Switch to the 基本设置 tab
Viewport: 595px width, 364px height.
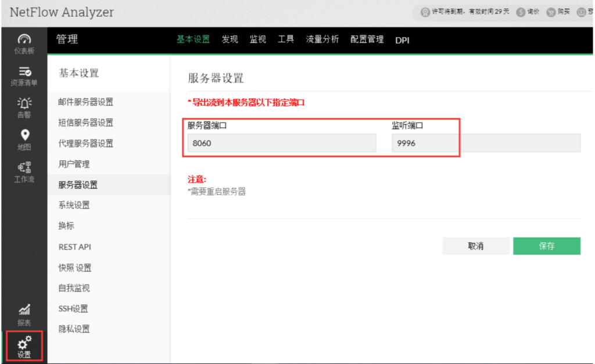pyautogui.click(x=193, y=39)
